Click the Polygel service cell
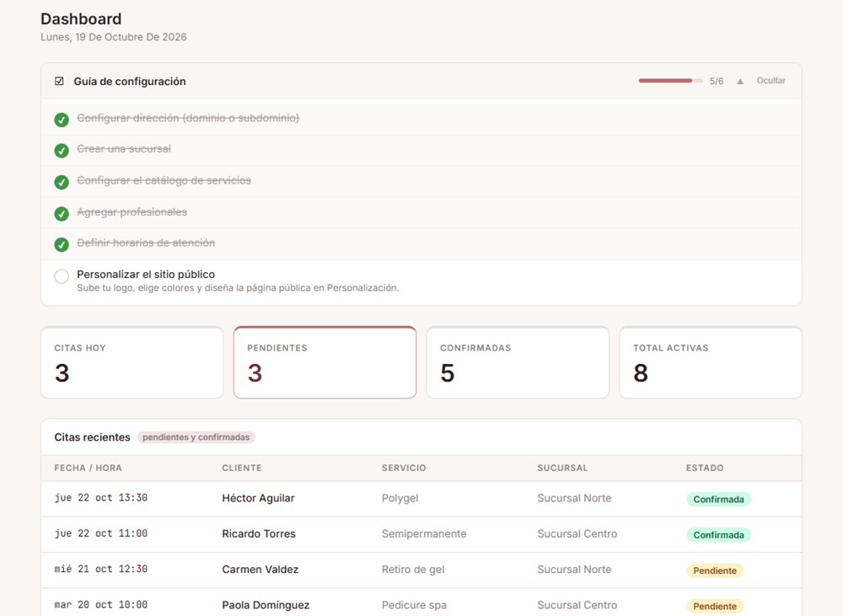 [x=400, y=498]
